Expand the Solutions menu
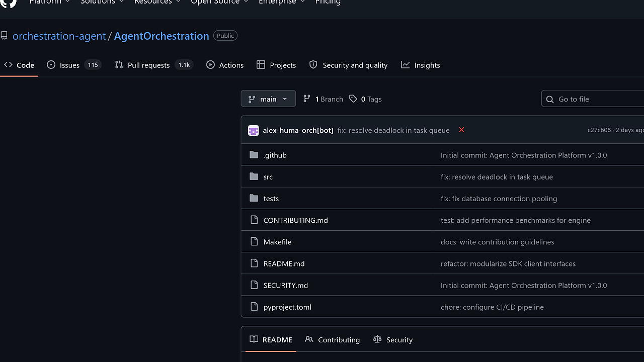Image resolution: width=644 pixels, height=362 pixels. point(102,2)
